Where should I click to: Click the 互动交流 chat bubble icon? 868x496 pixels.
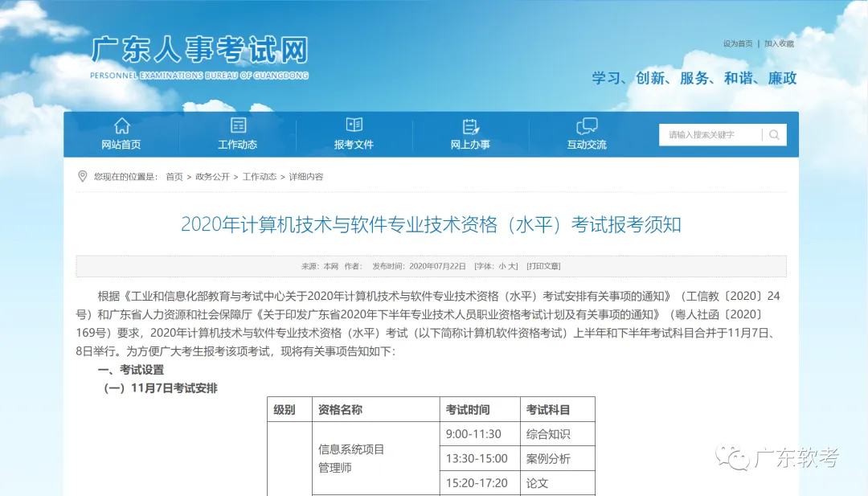pos(587,125)
